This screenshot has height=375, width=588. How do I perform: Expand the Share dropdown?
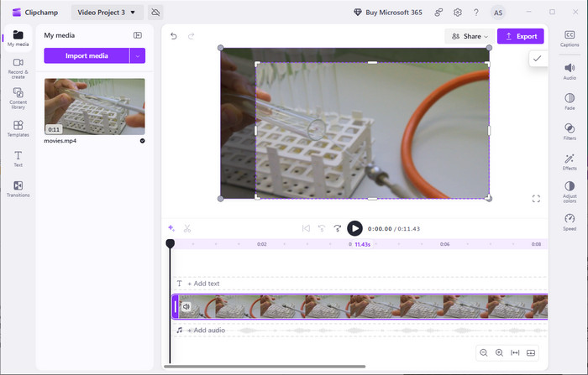click(x=469, y=37)
